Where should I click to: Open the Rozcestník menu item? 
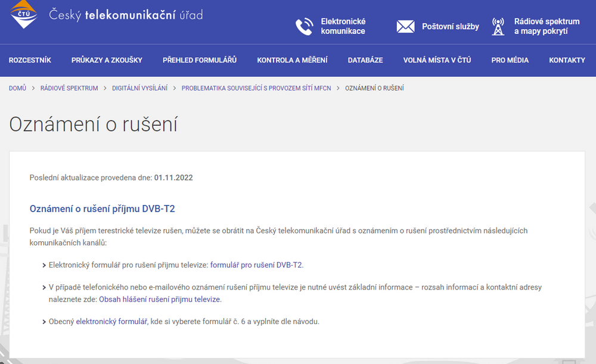pos(30,60)
